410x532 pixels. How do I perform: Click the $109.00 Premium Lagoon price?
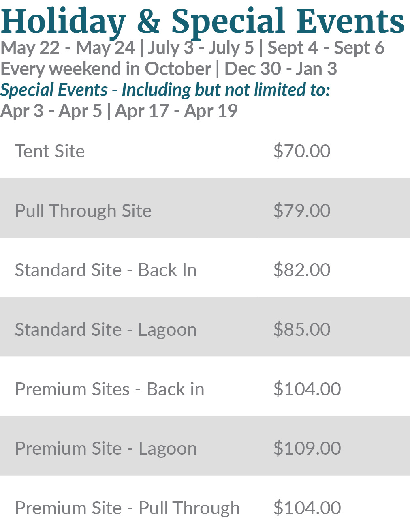coord(307,448)
